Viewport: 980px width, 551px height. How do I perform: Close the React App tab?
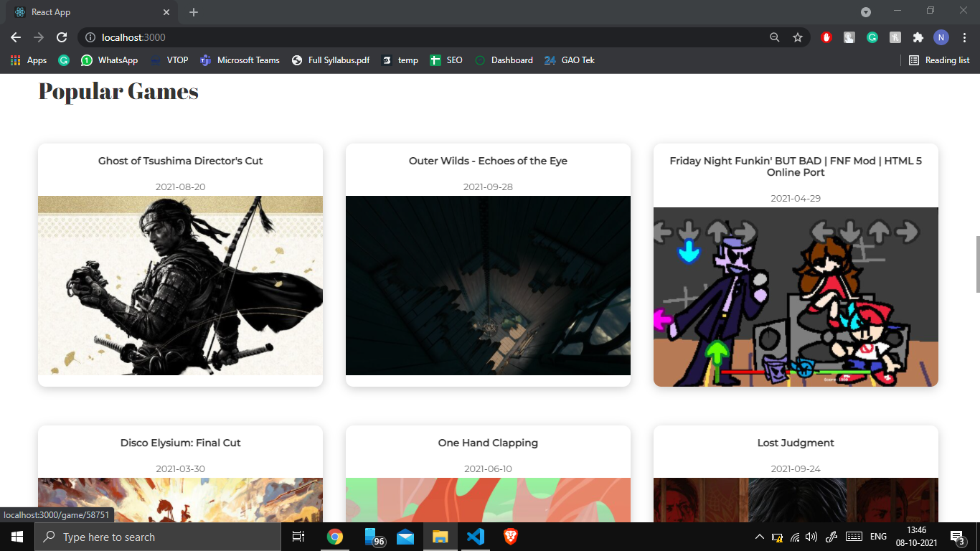pos(166,12)
